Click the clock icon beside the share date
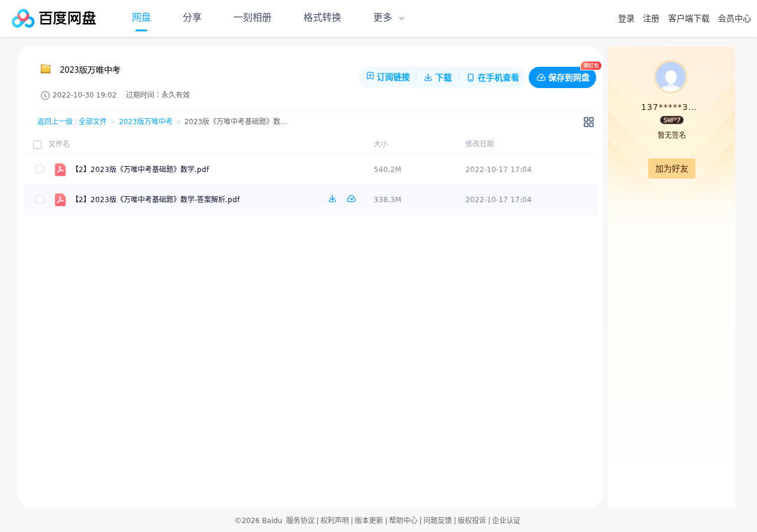 point(45,95)
